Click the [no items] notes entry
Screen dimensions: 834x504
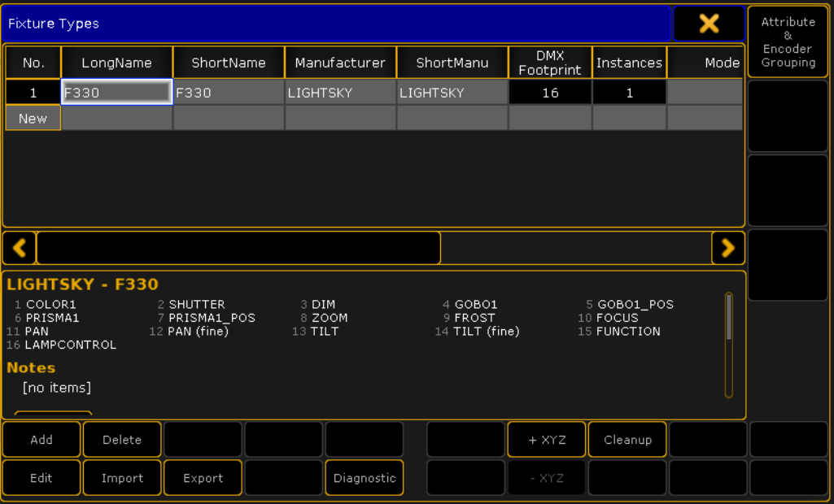point(57,388)
